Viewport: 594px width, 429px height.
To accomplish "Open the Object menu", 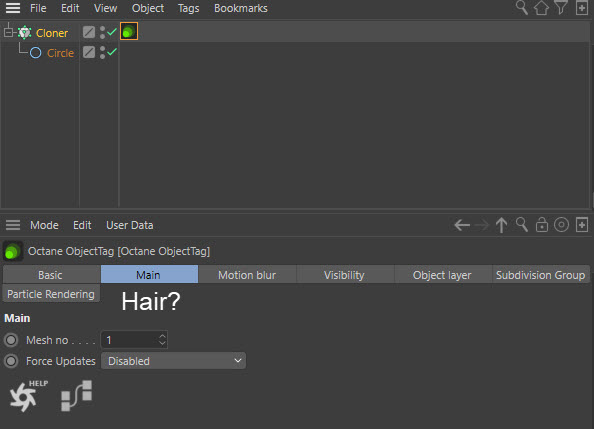I will [148, 8].
